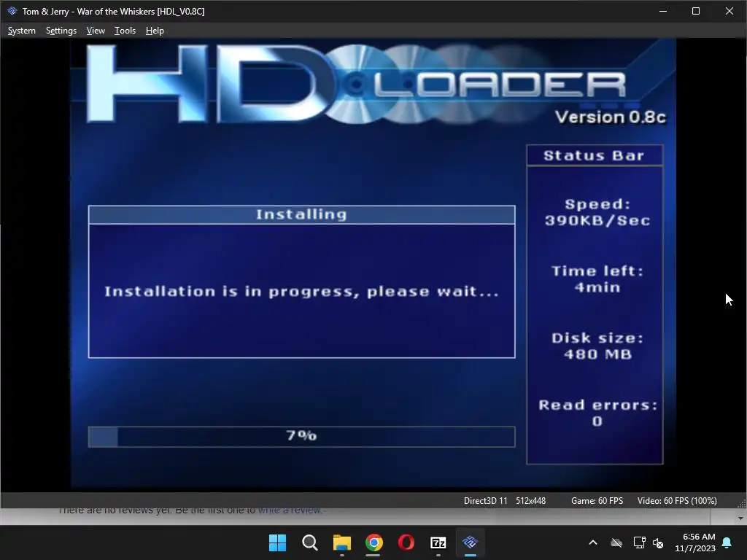Click 'Version 0.8c' text

pyautogui.click(x=611, y=117)
